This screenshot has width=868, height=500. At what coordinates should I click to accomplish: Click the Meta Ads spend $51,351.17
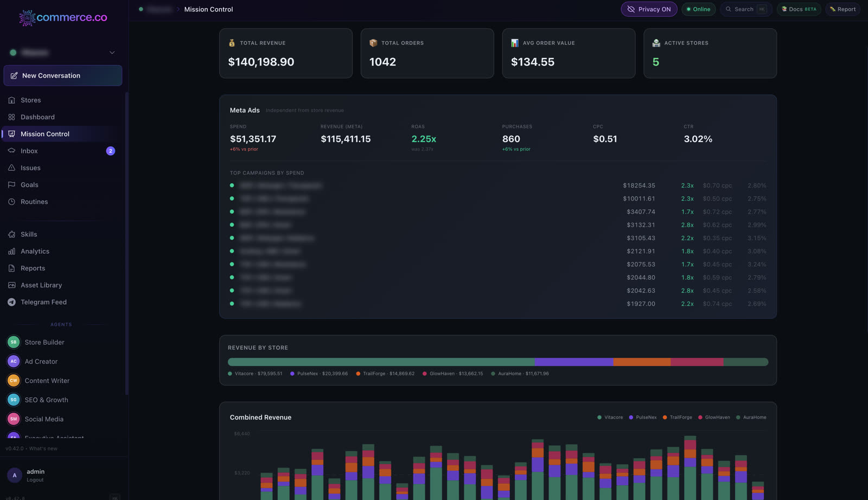[x=253, y=139]
